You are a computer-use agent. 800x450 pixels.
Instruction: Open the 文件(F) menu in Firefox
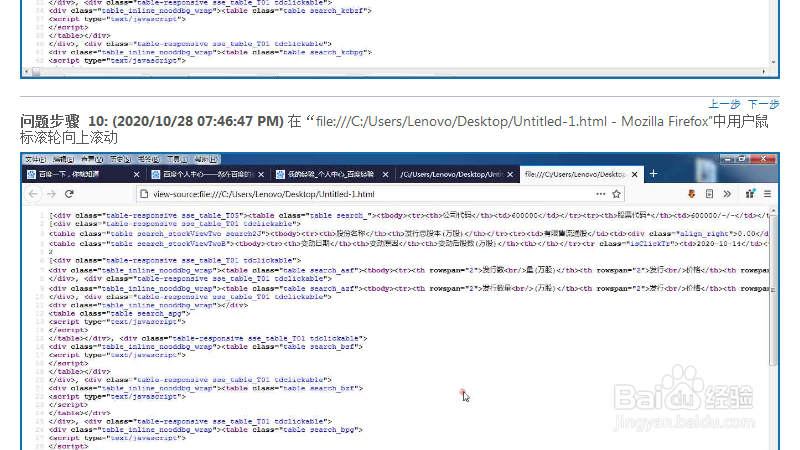36,159
